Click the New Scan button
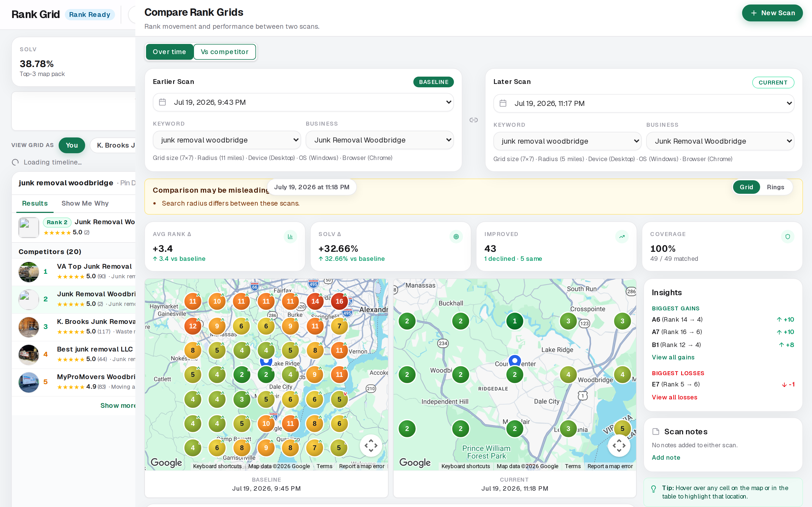812x507 pixels. [x=772, y=13]
